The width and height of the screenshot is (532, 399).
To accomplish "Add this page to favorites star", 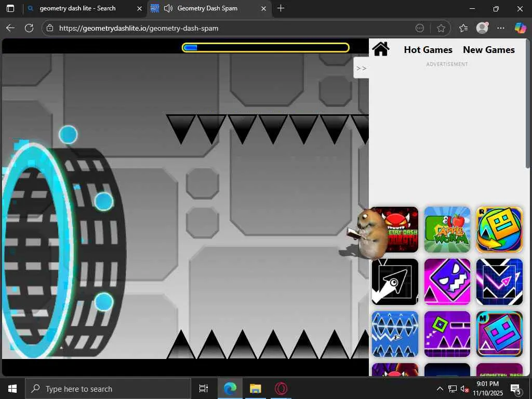I will [x=441, y=28].
